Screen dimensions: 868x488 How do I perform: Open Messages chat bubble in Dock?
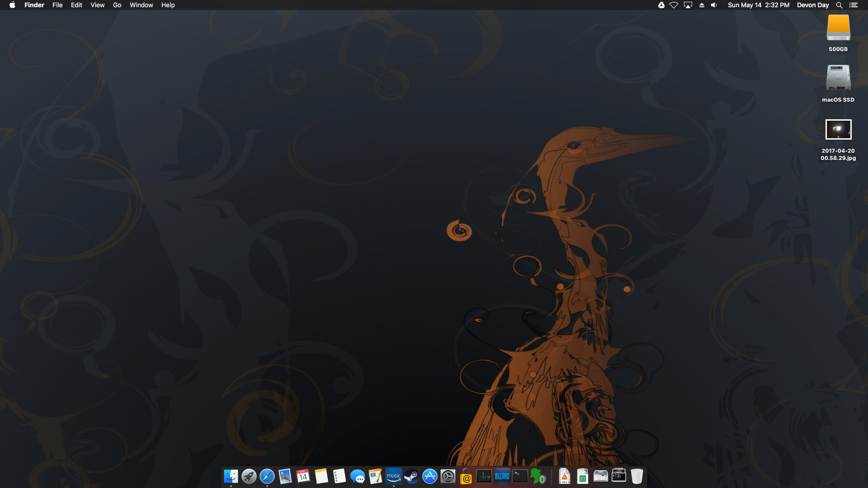point(358,476)
